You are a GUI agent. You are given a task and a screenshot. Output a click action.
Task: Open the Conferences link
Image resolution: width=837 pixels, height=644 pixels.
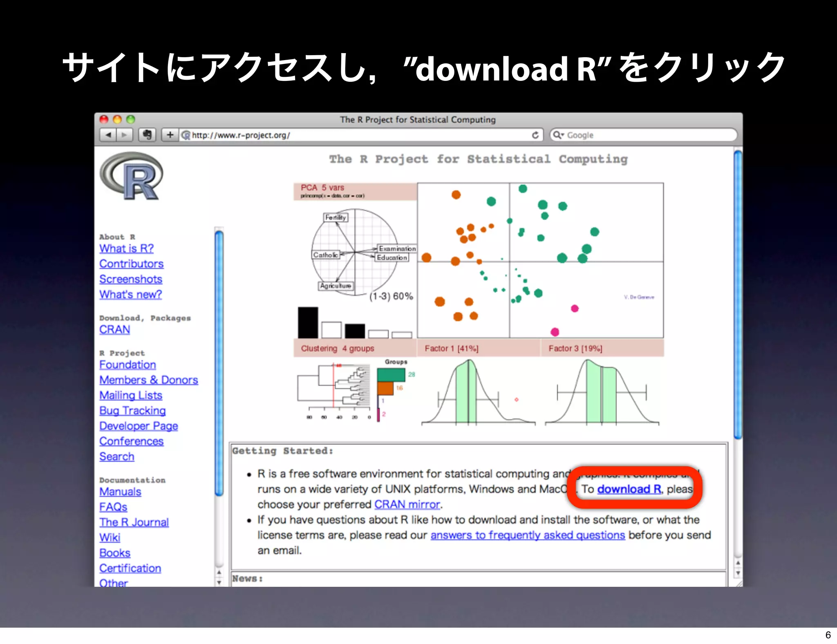[131, 441]
